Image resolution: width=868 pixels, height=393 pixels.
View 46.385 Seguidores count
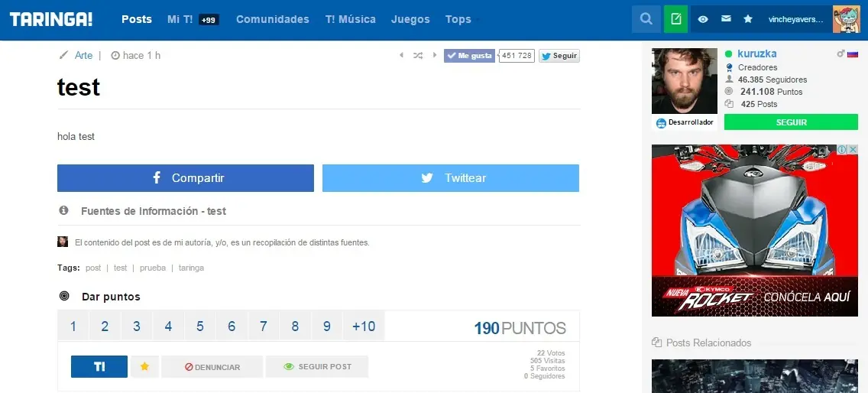point(772,80)
